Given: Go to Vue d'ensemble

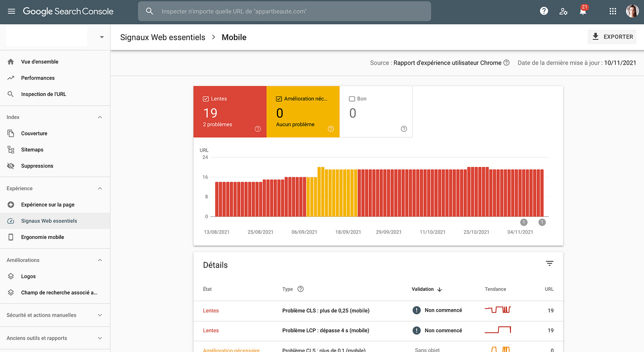Looking at the screenshot, I should [x=40, y=62].
